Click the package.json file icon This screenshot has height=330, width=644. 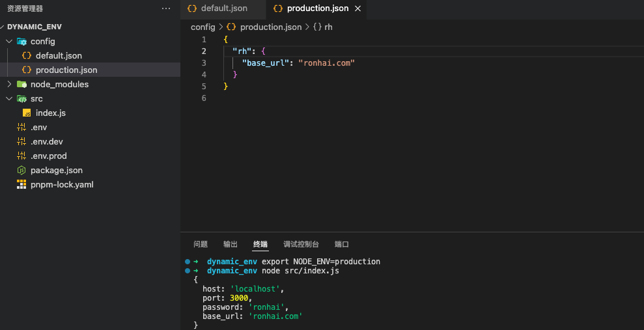[x=21, y=170]
